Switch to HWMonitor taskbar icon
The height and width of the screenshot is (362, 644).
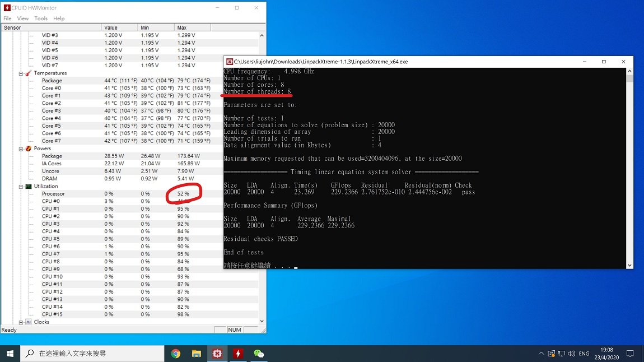point(238,354)
